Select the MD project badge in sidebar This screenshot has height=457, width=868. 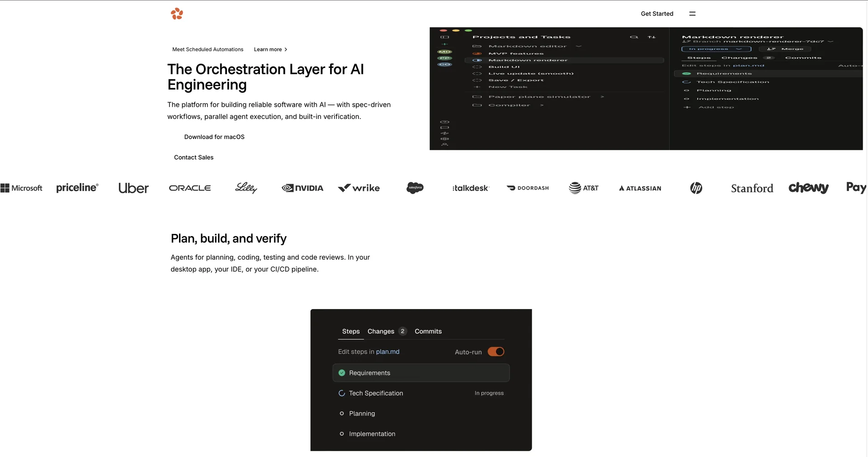445,52
